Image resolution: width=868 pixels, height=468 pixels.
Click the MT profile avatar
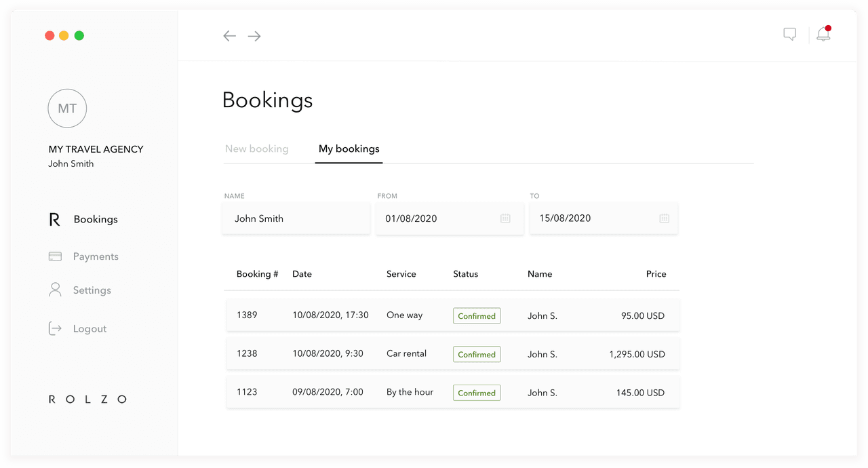(x=67, y=109)
